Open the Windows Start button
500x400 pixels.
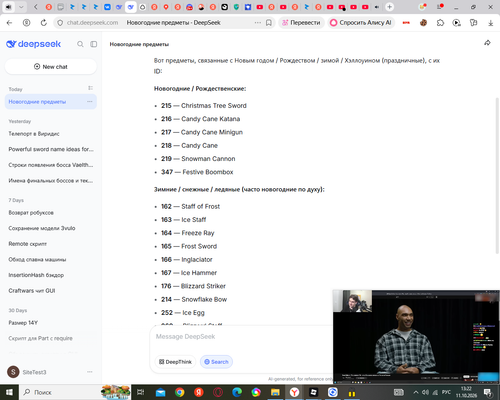coord(9,392)
